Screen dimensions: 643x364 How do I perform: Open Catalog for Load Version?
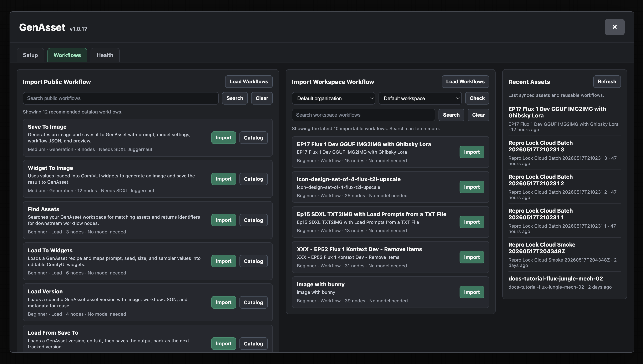pyautogui.click(x=253, y=303)
